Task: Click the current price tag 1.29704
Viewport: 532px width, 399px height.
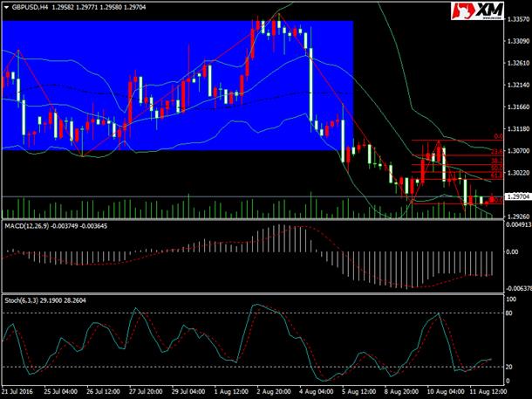Action: 518,196
